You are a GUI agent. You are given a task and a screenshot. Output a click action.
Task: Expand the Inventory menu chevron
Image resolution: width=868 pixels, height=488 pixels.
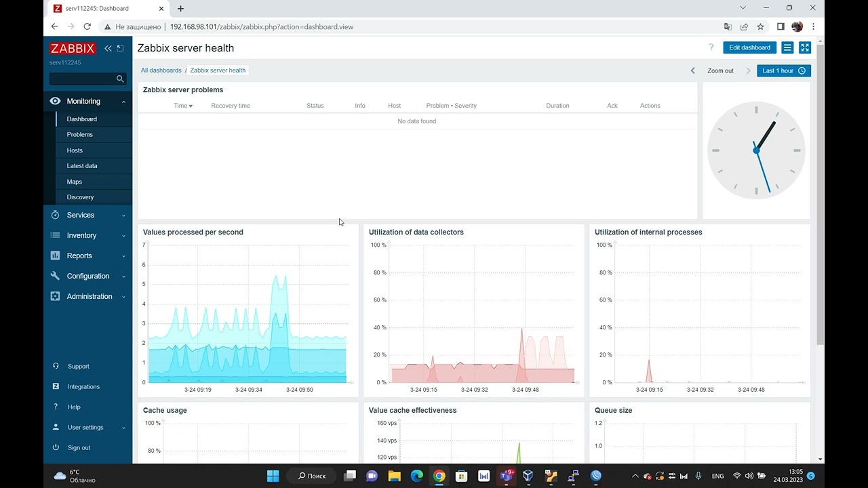(x=123, y=236)
